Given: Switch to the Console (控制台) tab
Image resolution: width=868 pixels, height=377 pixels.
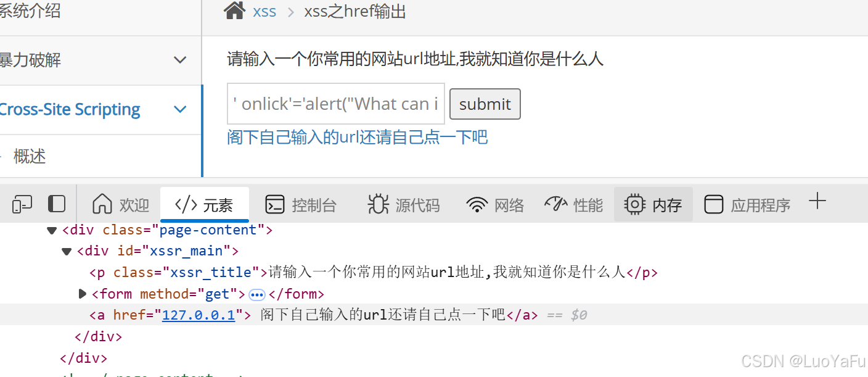Looking at the screenshot, I should click(x=301, y=205).
